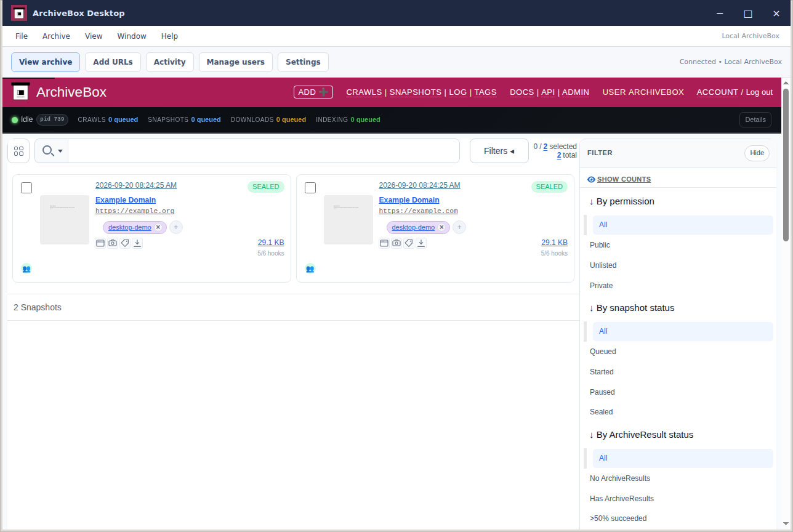Click the users permission icon on example.org card

click(26, 268)
